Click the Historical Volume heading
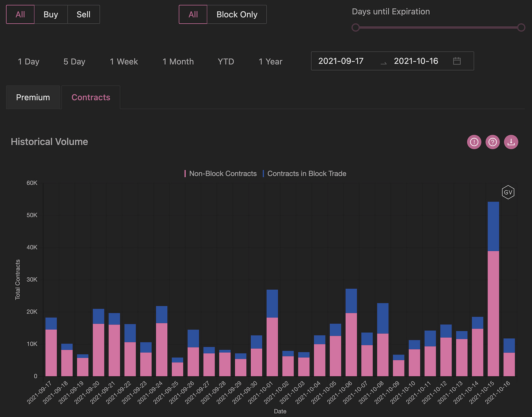 point(49,142)
